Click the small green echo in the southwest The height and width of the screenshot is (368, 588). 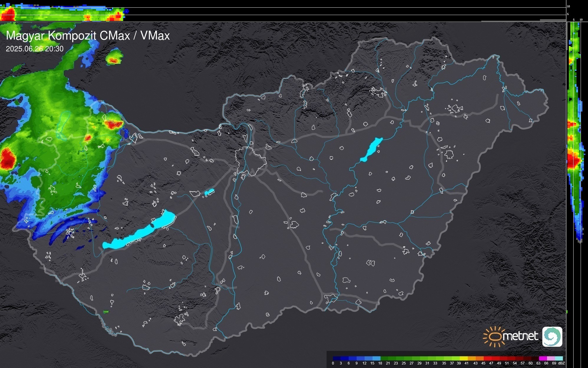(106, 312)
